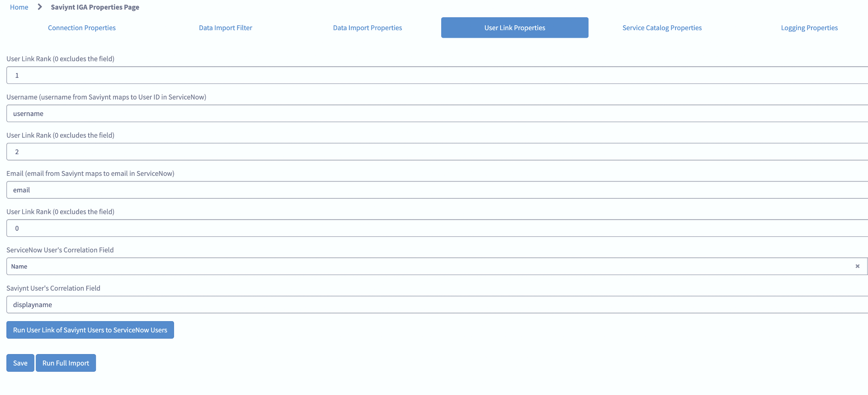Click the Saviynt IGA Properties Page breadcrumb text

point(95,7)
